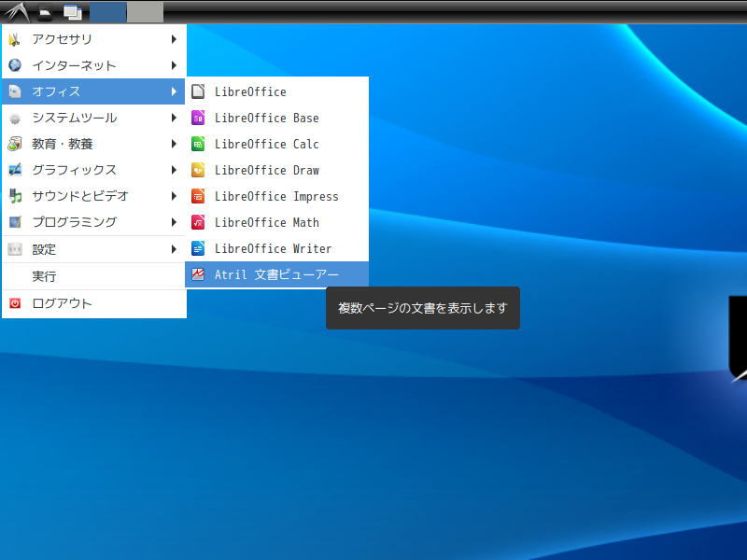Click 実行 to open the run dialog
Image resolution: width=747 pixels, height=560 pixels.
pos(44,276)
